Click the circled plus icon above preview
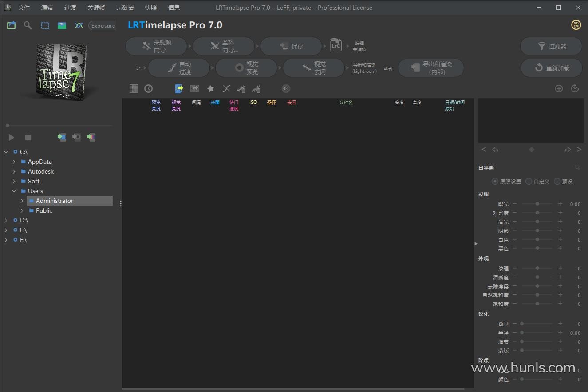 (x=559, y=88)
